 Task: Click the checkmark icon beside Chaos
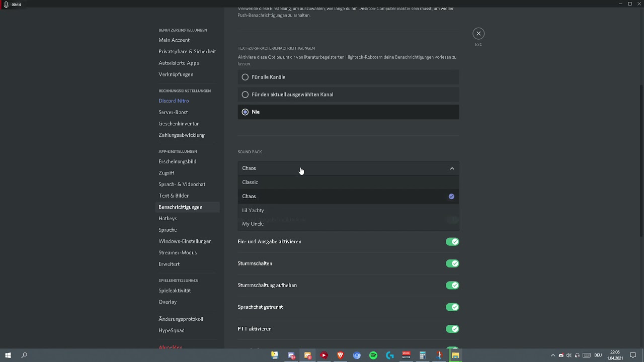click(451, 197)
